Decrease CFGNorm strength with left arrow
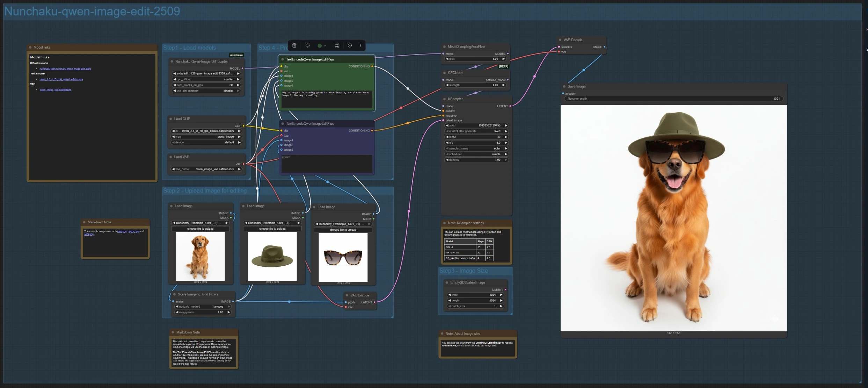 [x=447, y=85]
